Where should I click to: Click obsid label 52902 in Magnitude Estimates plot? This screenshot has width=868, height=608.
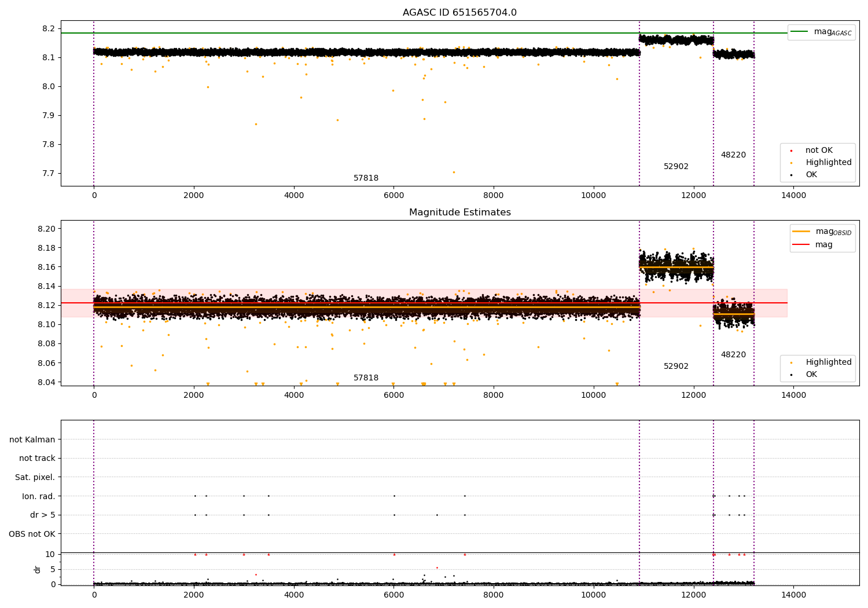click(676, 367)
